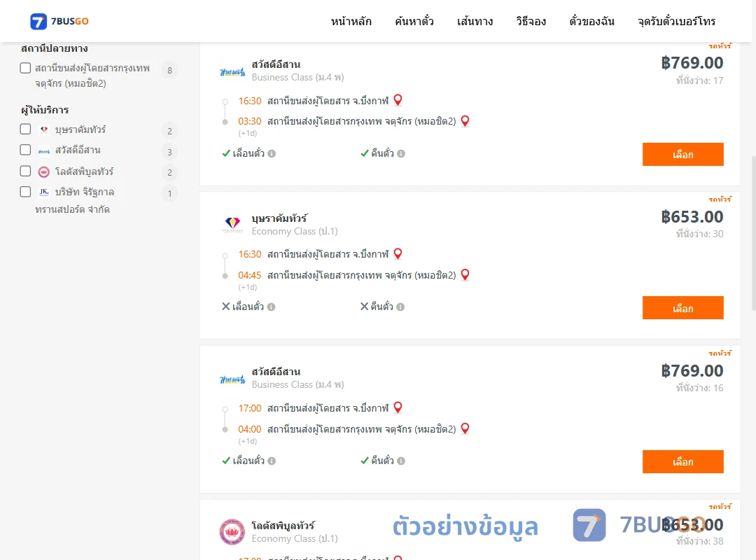
Task: Select the บุษราคัมทัวร์ ฿653 trip
Action: (682, 308)
